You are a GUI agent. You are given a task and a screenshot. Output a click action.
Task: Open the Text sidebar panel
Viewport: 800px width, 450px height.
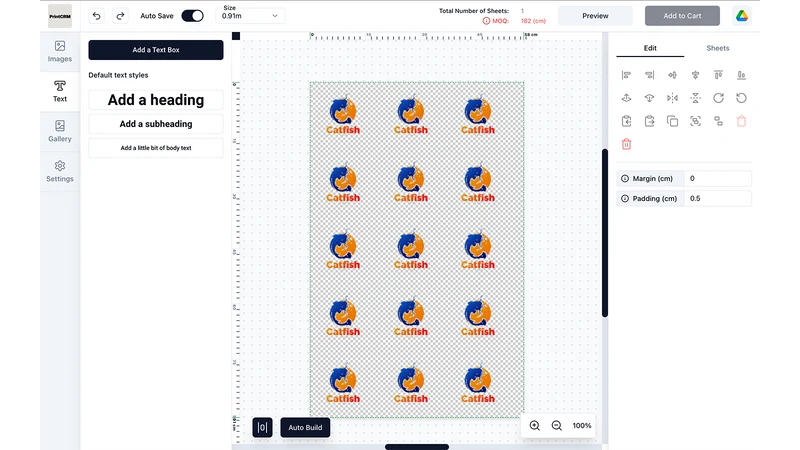pos(60,91)
